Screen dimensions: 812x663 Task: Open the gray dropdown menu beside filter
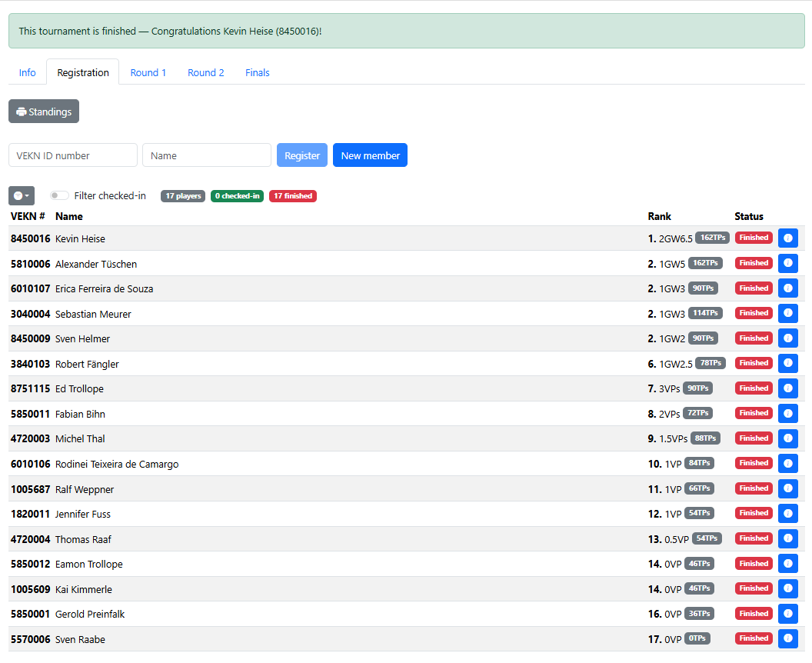pyautogui.click(x=22, y=196)
